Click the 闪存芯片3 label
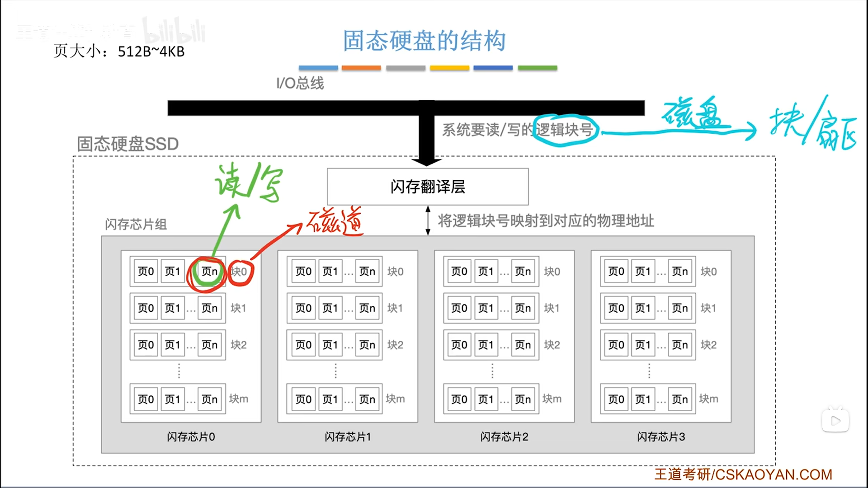This screenshot has height=488, width=868. (x=660, y=437)
